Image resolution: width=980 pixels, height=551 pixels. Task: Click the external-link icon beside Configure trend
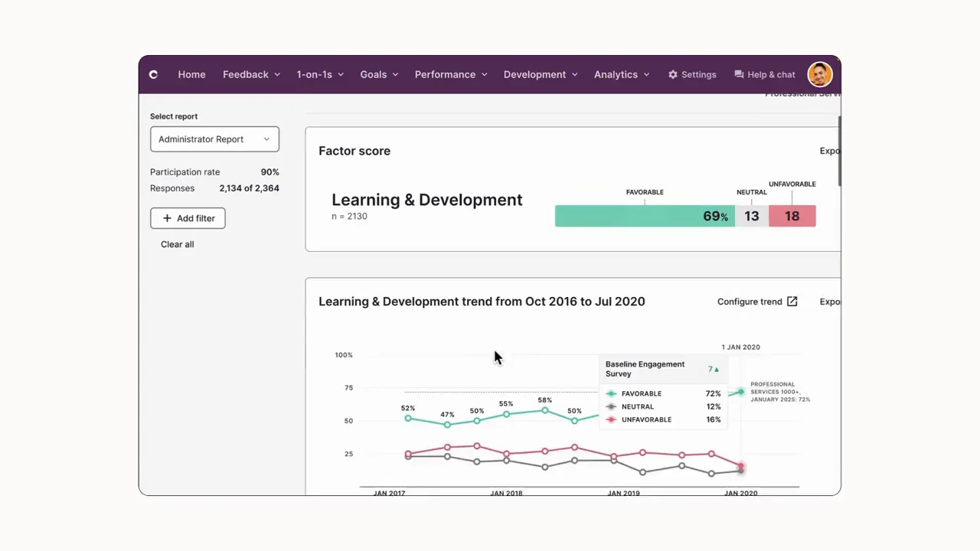(x=792, y=301)
